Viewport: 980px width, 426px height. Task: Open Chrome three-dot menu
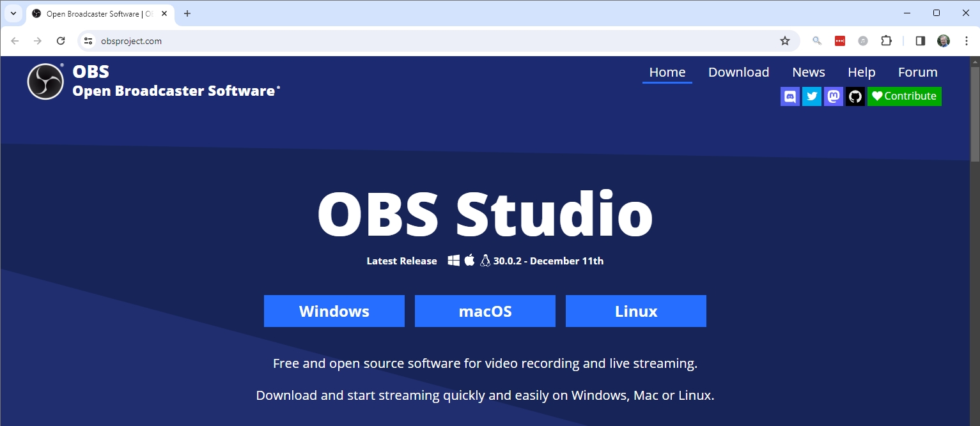966,41
